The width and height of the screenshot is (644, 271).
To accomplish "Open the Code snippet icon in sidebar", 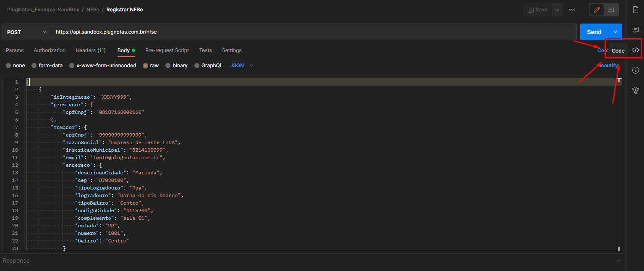I will pyautogui.click(x=636, y=50).
